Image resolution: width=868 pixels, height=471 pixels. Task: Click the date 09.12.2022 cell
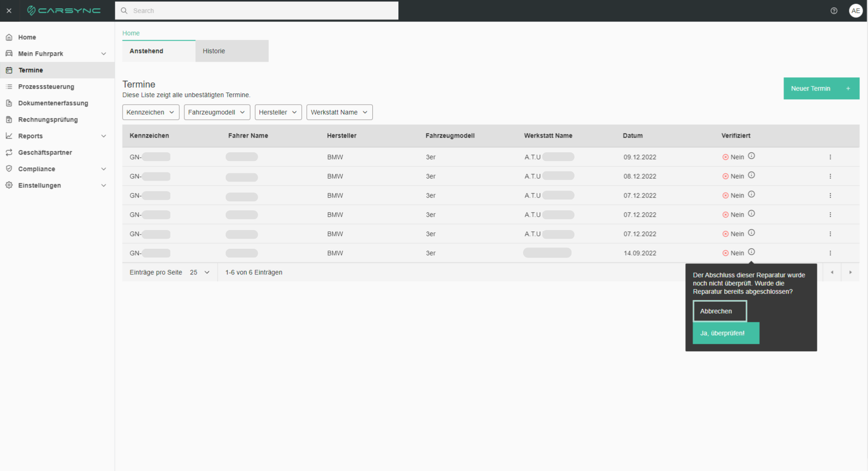pos(640,157)
